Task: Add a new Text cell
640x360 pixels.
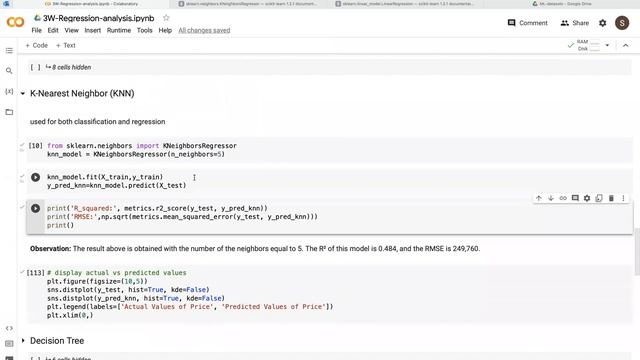Action: click(66, 45)
